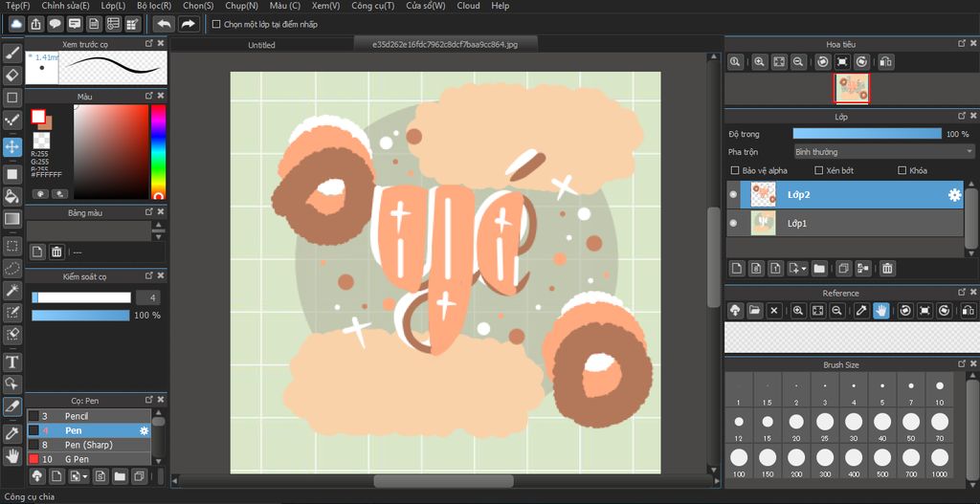Undock the Màu panel with popout icon

tap(148, 97)
